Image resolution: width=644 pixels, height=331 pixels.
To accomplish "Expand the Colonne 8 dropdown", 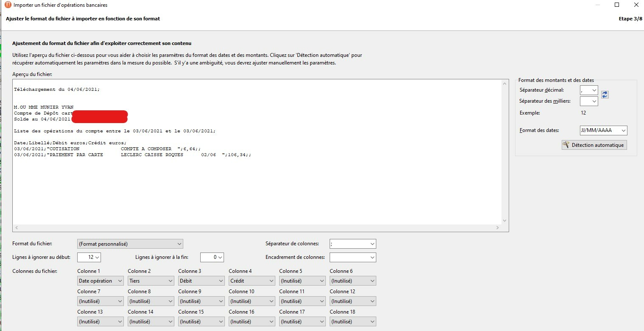I will (151, 301).
